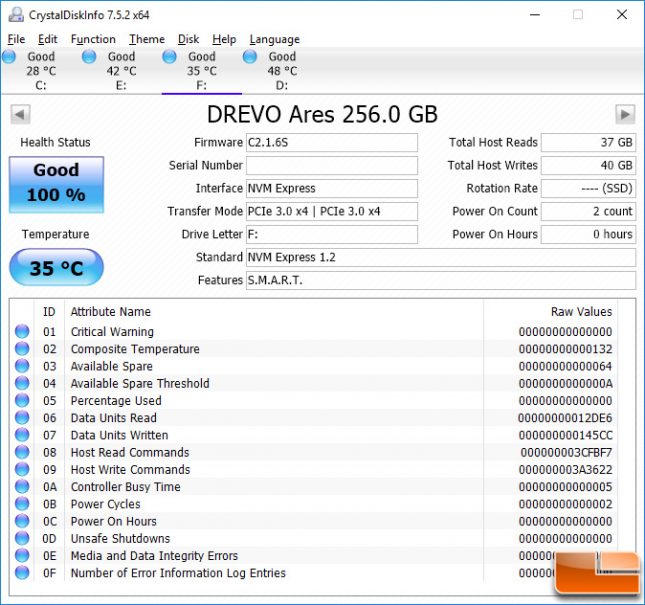The height and width of the screenshot is (605, 645).
Task: Select the E: drive tab
Action: click(x=121, y=71)
